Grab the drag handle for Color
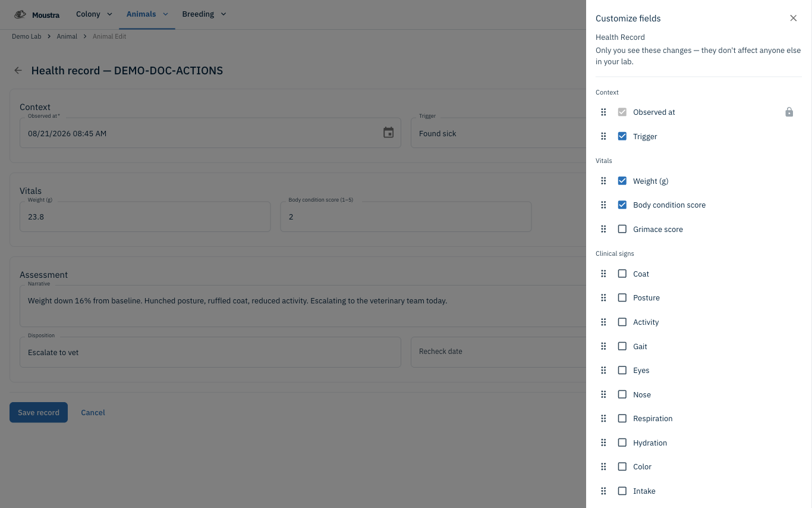The width and height of the screenshot is (812, 508). click(x=603, y=466)
